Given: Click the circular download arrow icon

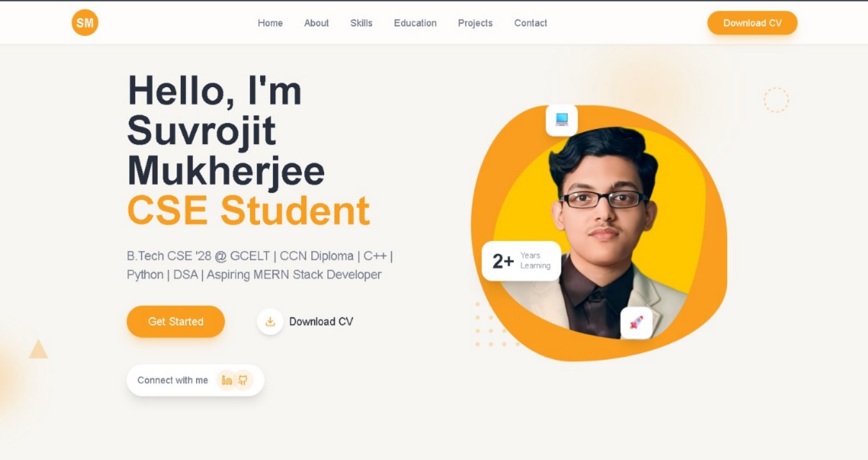Looking at the screenshot, I should (x=270, y=322).
